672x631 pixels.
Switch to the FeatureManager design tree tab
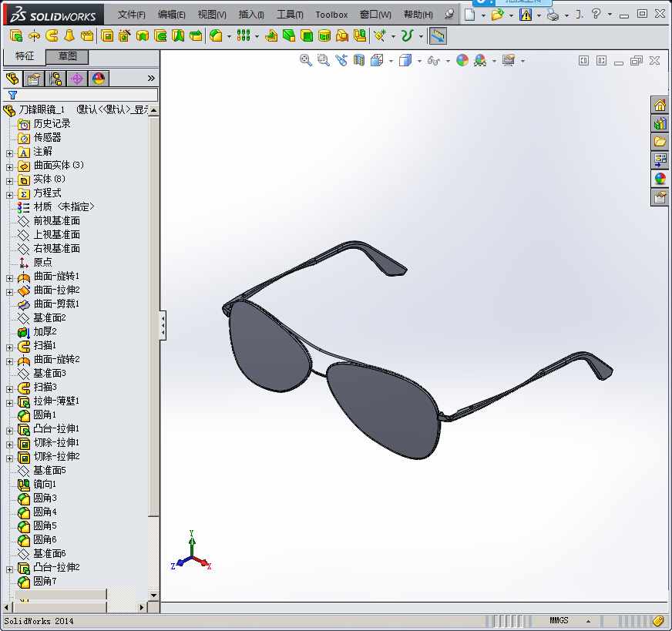(12, 79)
